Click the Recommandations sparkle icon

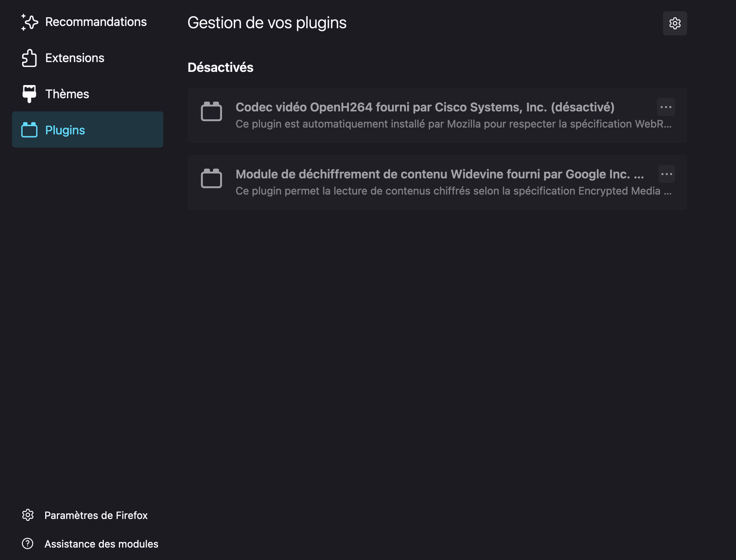pyautogui.click(x=29, y=22)
